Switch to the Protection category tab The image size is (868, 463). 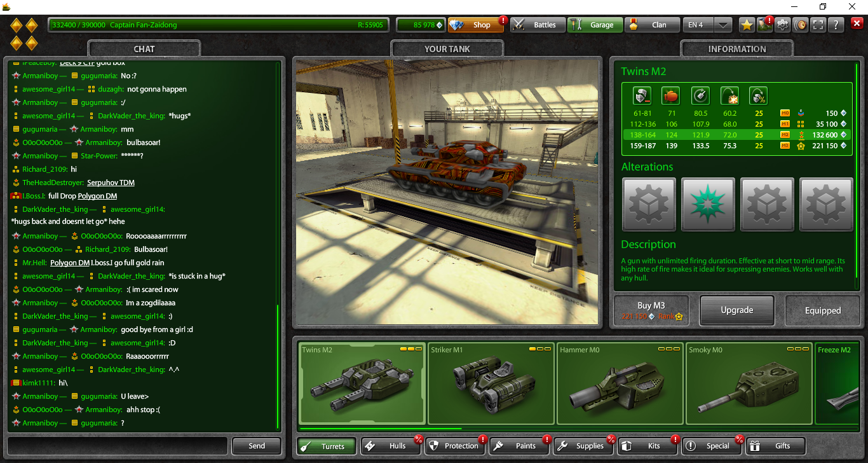pyautogui.click(x=455, y=446)
